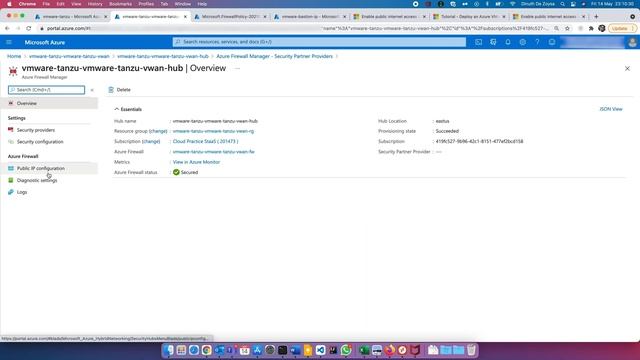The height and width of the screenshot is (360, 640).
Task: Switch to the vmware-bastion-ip tab
Action: pyautogui.click(x=310, y=17)
